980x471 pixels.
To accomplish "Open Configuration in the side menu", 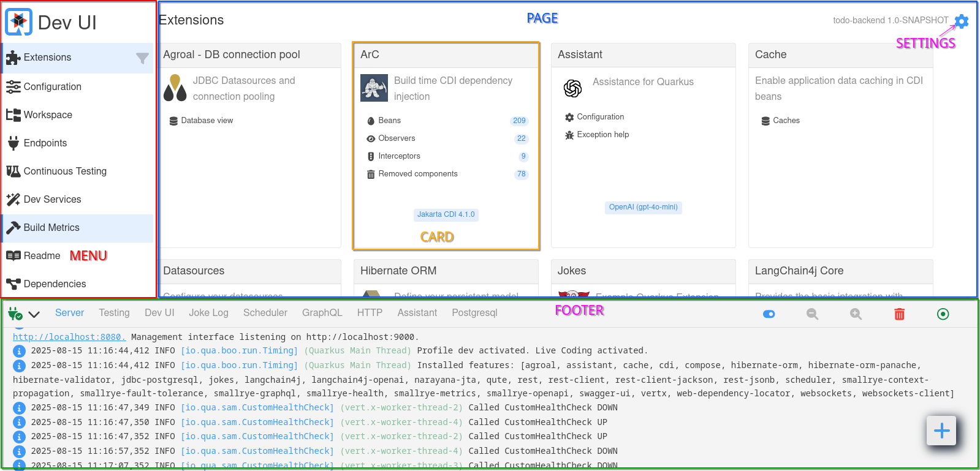I will 78,87.
